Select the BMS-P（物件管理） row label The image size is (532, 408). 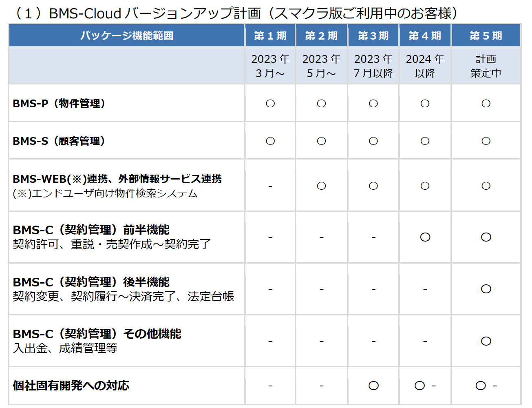59,104
